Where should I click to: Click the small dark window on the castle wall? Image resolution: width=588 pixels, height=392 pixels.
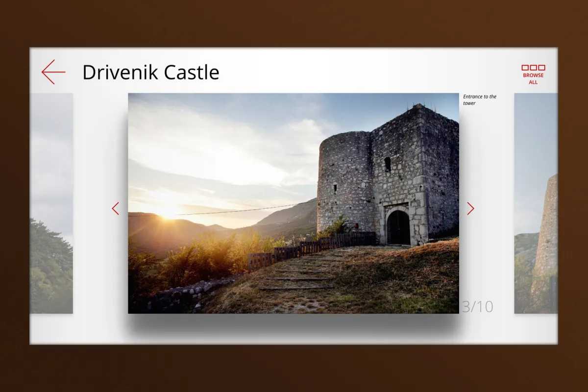click(388, 164)
